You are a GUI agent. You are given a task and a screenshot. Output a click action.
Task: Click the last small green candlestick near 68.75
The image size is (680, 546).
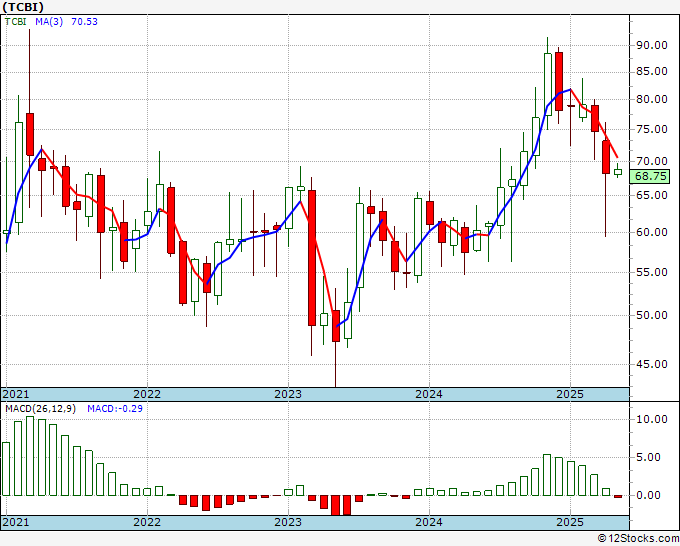[x=618, y=172]
